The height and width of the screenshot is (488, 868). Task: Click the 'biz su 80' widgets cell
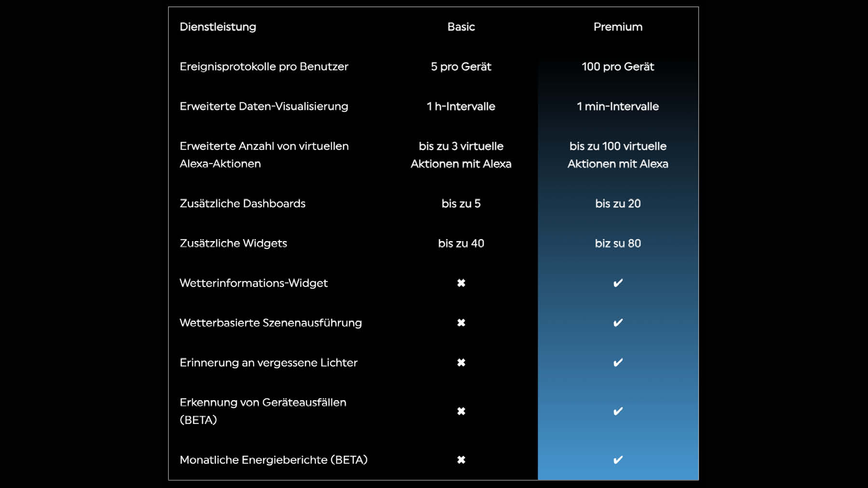click(x=618, y=244)
